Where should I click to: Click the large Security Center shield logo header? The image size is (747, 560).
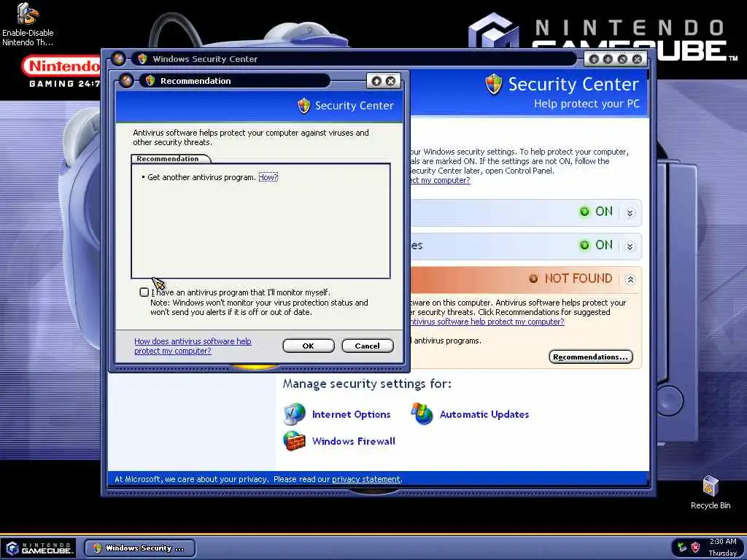coord(494,85)
